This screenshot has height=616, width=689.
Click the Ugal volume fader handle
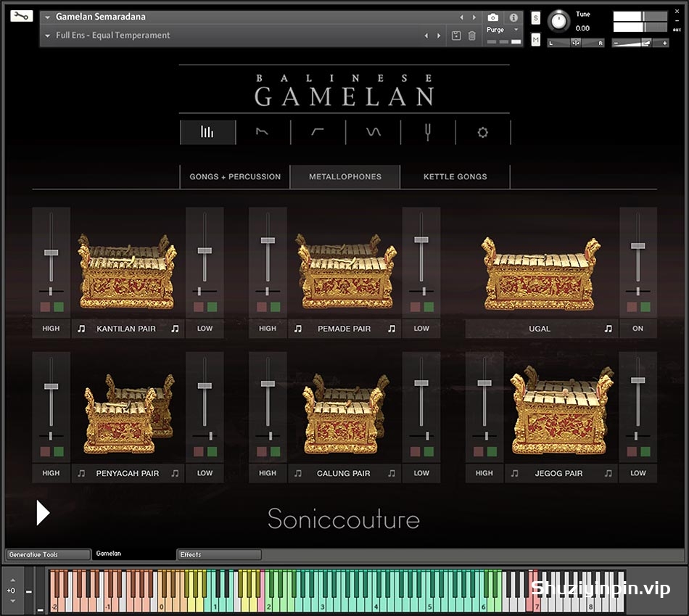point(638,246)
